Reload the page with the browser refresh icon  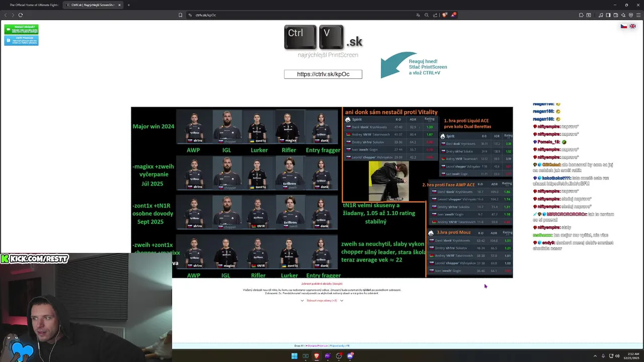(21, 15)
